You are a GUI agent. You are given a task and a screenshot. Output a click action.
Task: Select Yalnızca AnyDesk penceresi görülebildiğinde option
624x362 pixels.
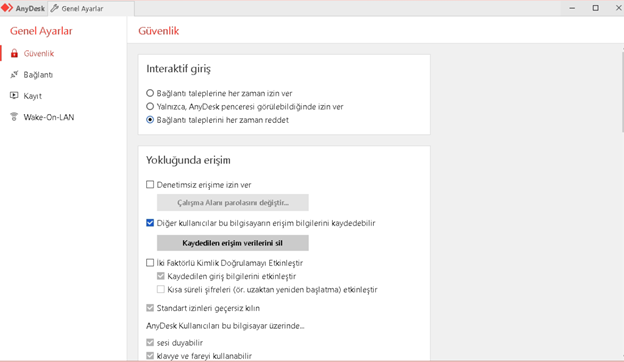[x=150, y=106]
